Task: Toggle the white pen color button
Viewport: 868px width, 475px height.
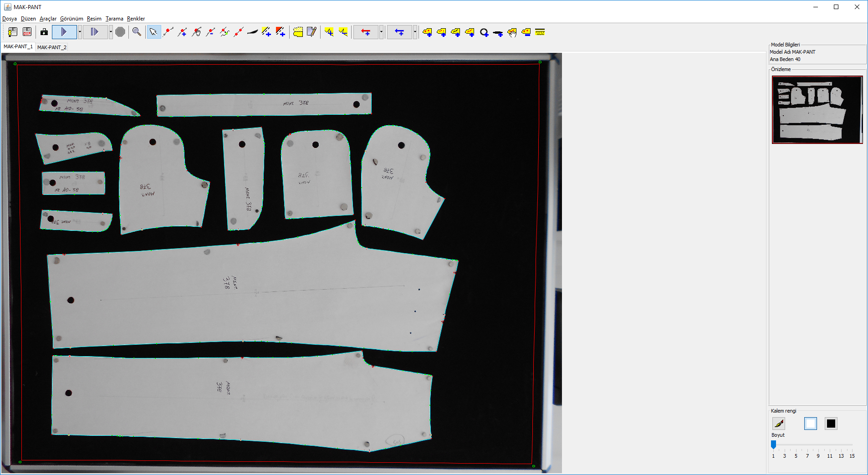Action: (810, 424)
